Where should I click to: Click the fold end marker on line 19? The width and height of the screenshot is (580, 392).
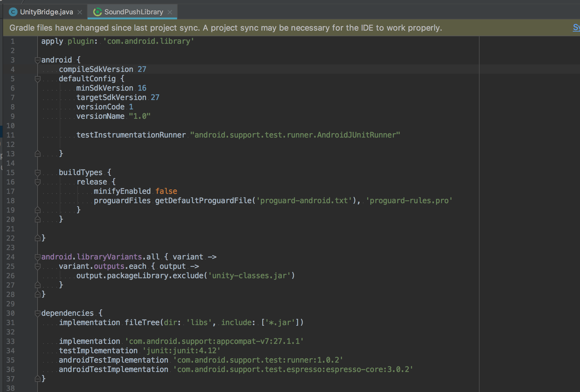pos(38,210)
